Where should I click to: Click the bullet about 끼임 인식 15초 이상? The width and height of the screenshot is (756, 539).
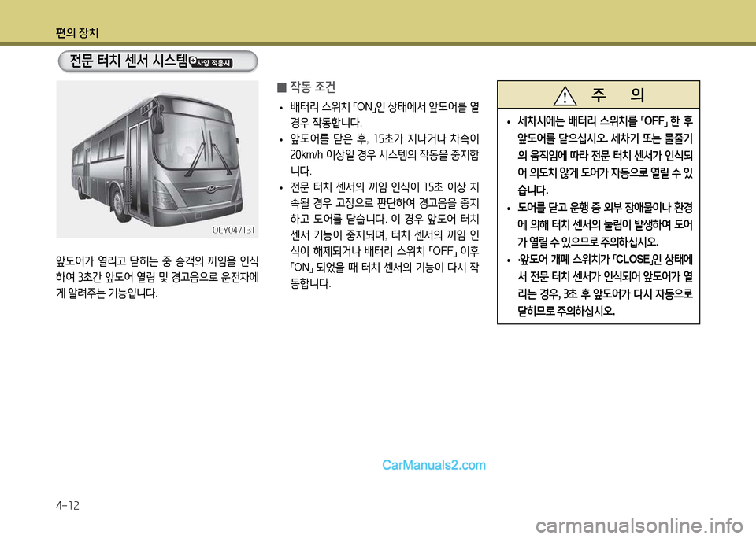pos(385,234)
